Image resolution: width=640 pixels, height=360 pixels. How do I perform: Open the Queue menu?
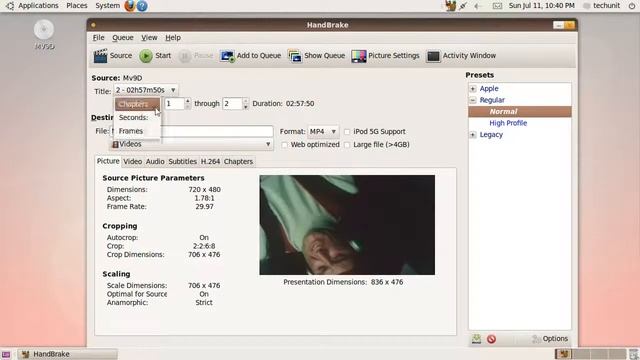click(123, 38)
